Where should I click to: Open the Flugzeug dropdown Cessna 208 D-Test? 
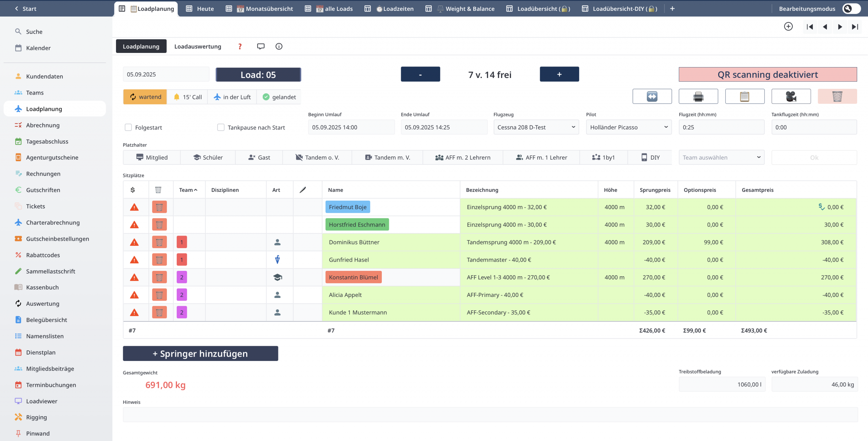[536, 127]
